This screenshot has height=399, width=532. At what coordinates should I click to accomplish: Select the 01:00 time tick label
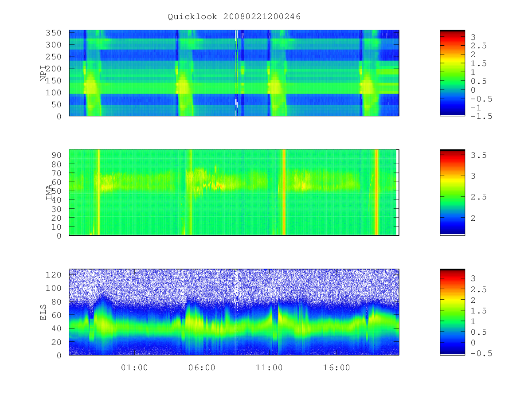134,368
